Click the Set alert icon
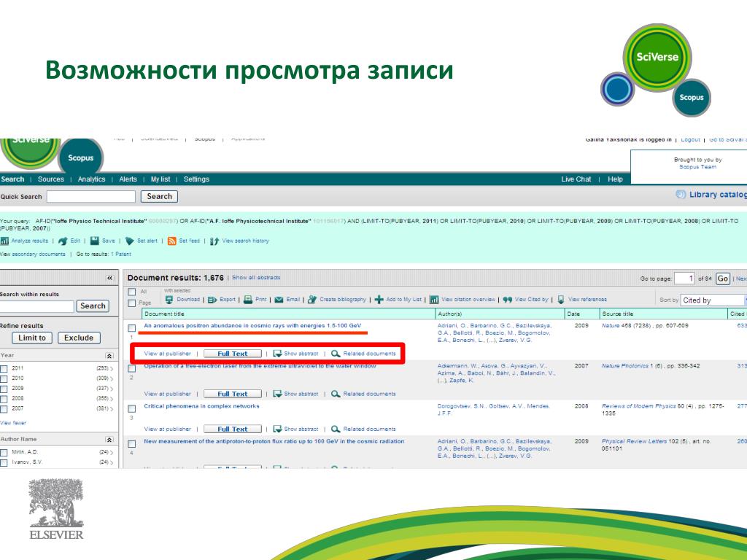The height and width of the screenshot is (560, 747). click(129, 241)
